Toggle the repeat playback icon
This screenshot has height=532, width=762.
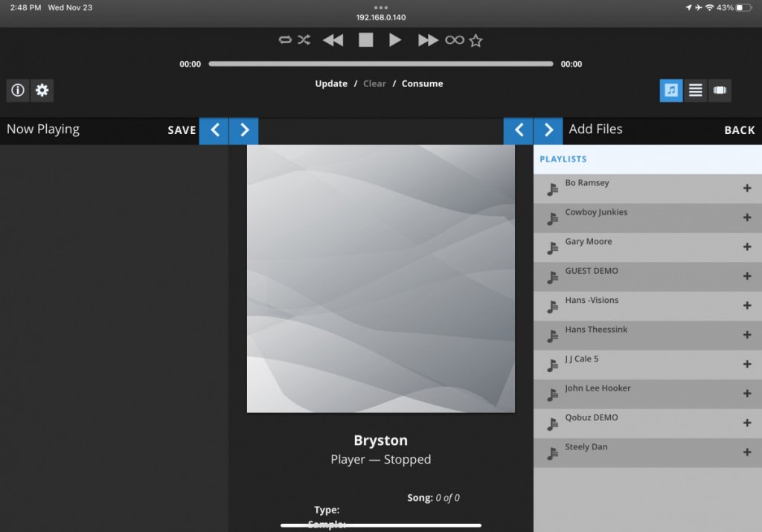tap(285, 40)
